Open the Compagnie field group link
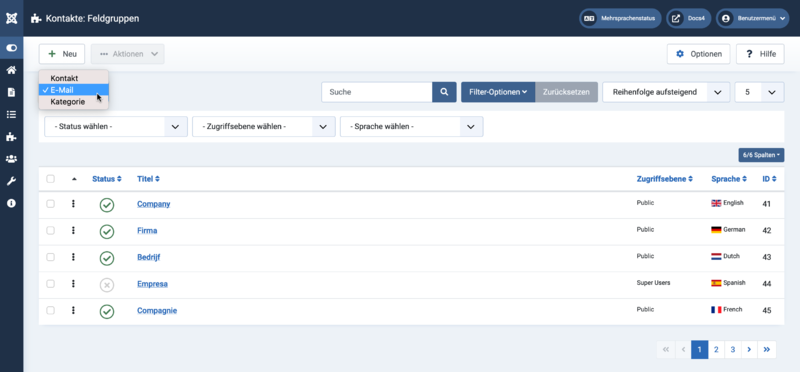Viewport: 800px width, 372px height. click(157, 310)
